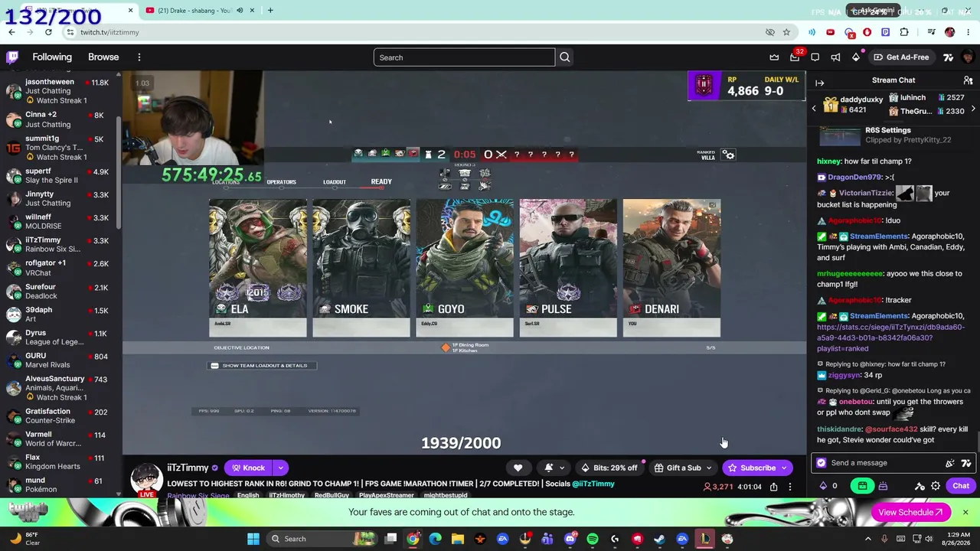Click the RedBullGuy stream tag
Screen dimensions: 980x551
[x=332, y=495]
